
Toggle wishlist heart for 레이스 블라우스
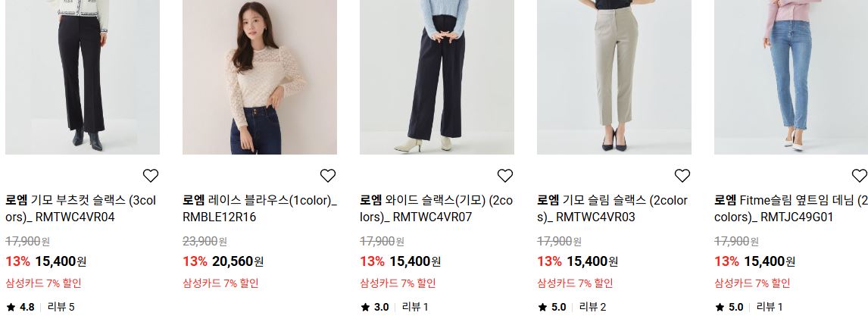(x=328, y=175)
